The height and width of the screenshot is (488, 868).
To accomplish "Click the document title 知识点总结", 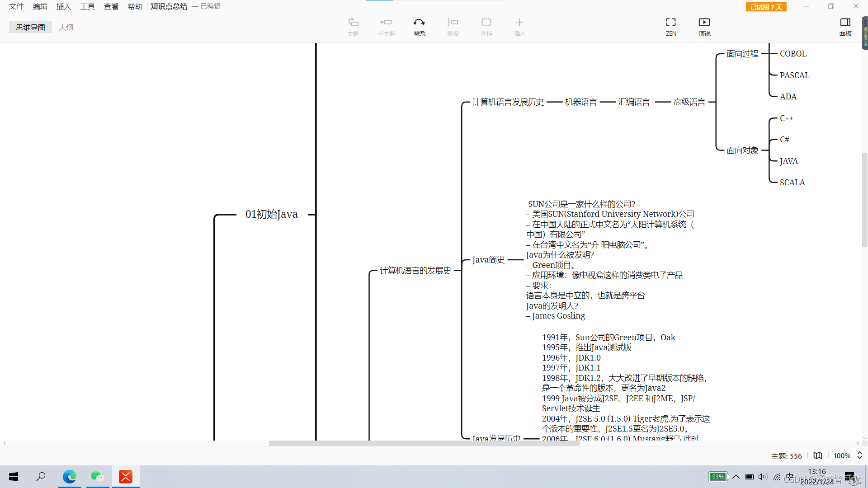I will tap(169, 6).
